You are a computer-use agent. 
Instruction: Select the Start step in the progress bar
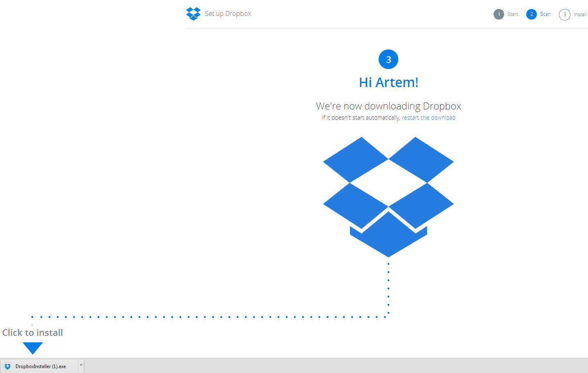click(x=512, y=14)
